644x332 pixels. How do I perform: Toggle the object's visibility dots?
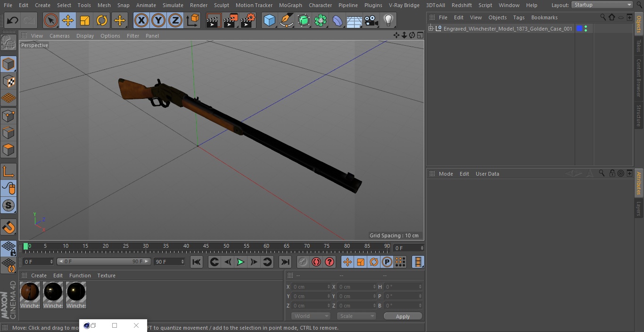pyautogui.click(x=586, y=29)
